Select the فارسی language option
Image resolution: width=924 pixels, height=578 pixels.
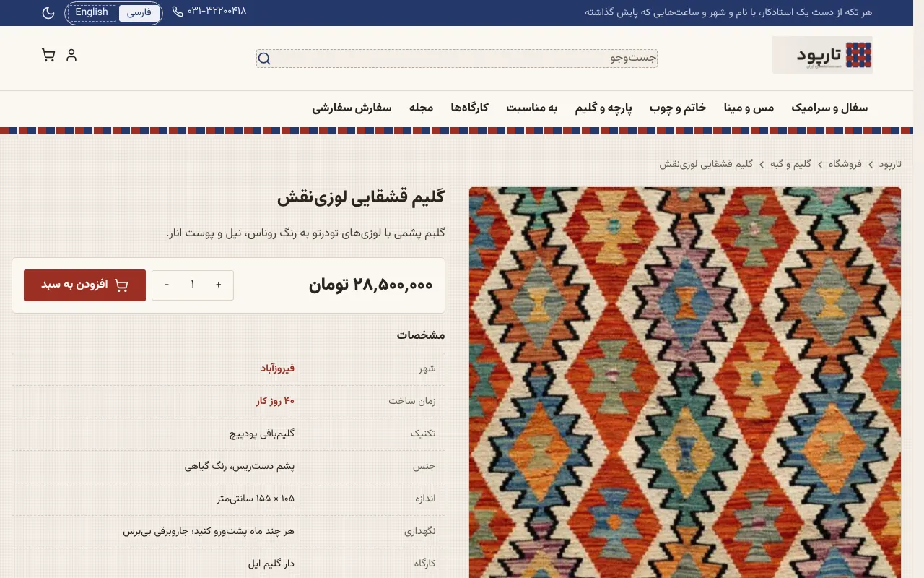139,13
